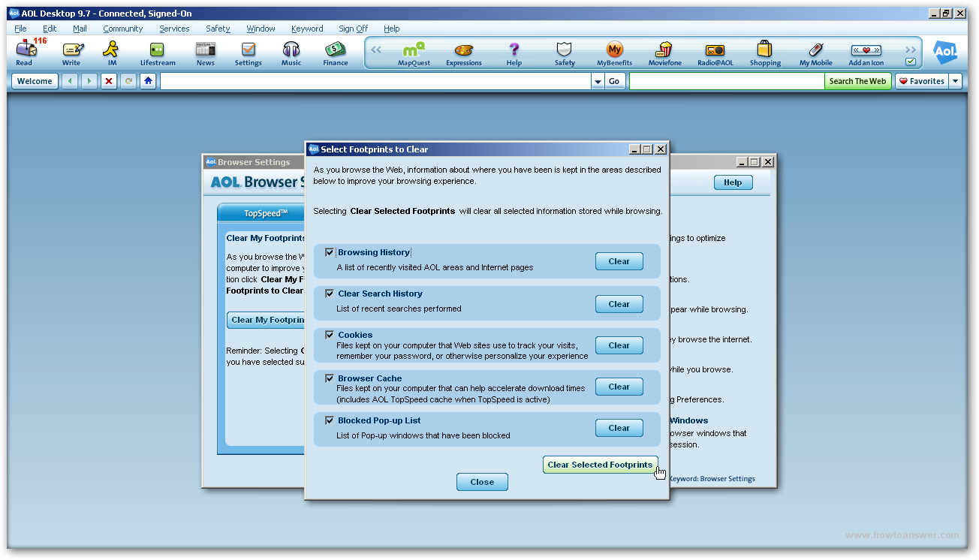Open the News toolbar icon
This screenshot has width=979, height=560.
[206, 53]
